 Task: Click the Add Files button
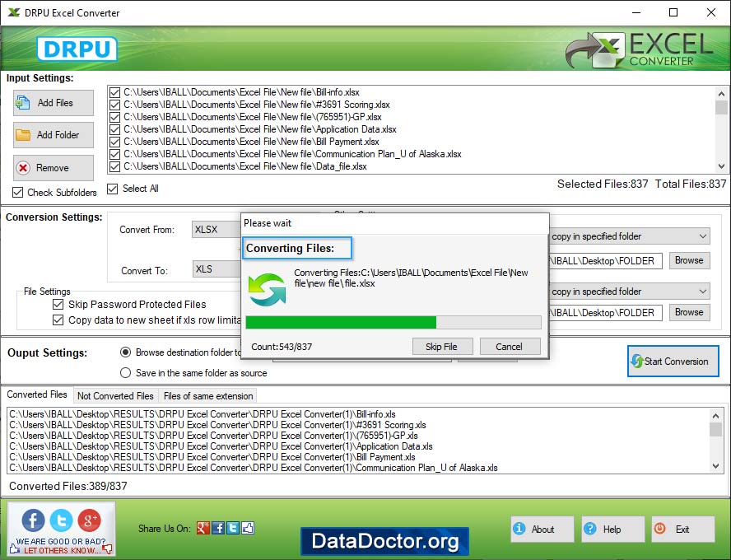54,103
